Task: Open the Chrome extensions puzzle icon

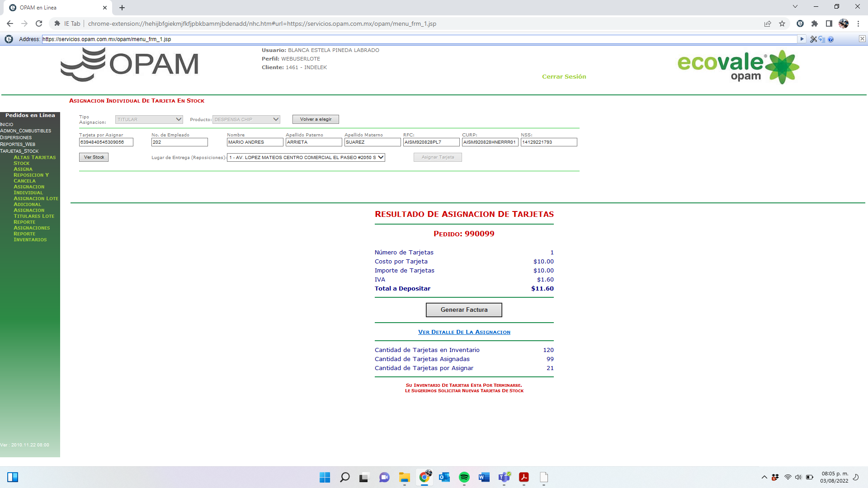Action: pos(815,23)
